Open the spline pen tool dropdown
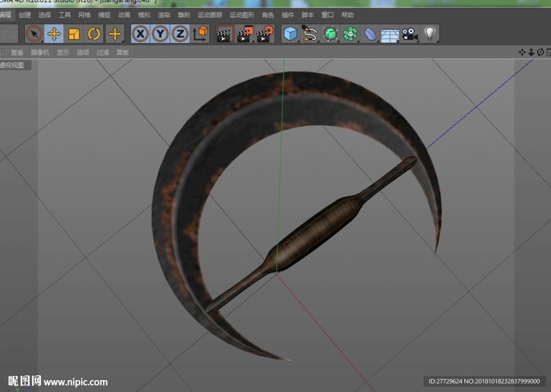Screen dimensions: 551x392 pos(310,34)
